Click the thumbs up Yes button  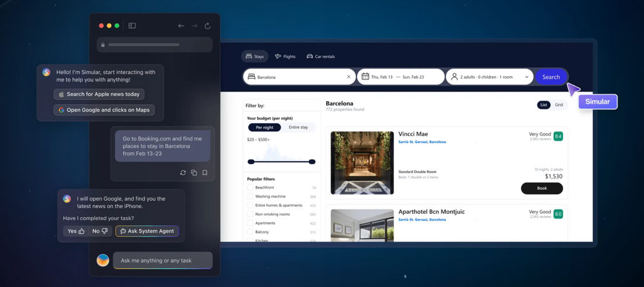[x=76, y=231]
